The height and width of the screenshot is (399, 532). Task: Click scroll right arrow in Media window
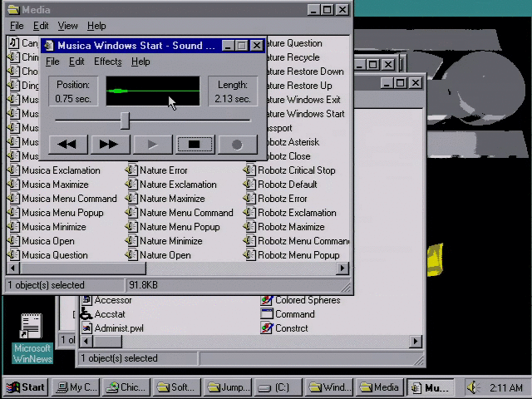tap(342, 268)
